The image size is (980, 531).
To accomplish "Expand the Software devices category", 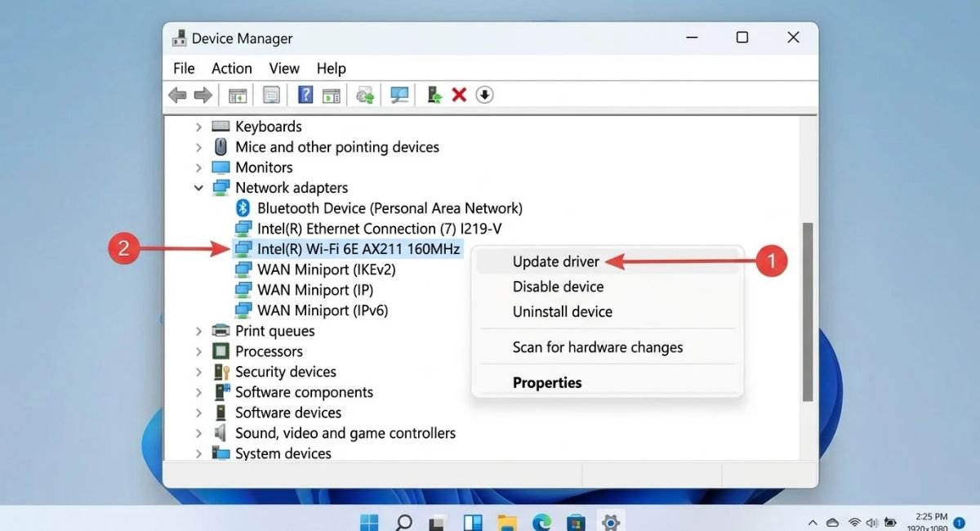I will click(198, 413).
